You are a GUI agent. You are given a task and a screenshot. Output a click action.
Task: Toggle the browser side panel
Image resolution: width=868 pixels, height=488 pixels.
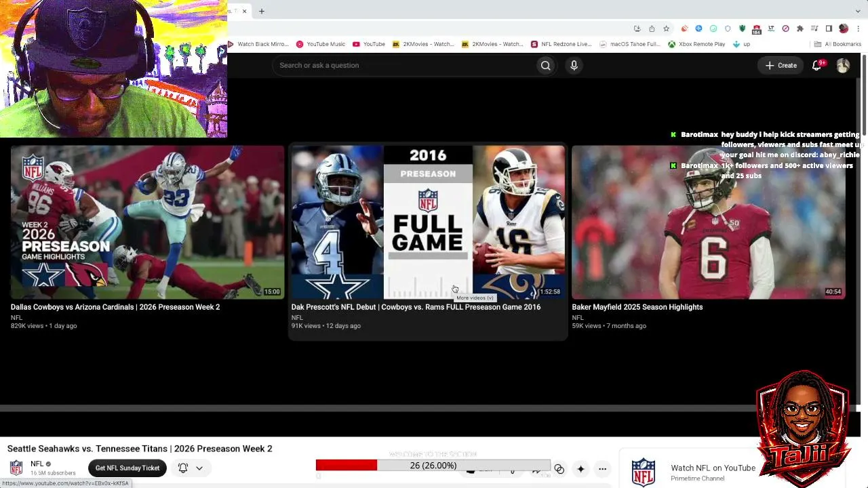coord(829,28)
